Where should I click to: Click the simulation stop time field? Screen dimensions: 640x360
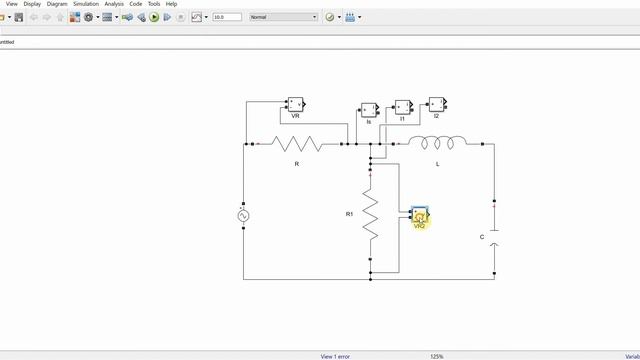(227, 17)
